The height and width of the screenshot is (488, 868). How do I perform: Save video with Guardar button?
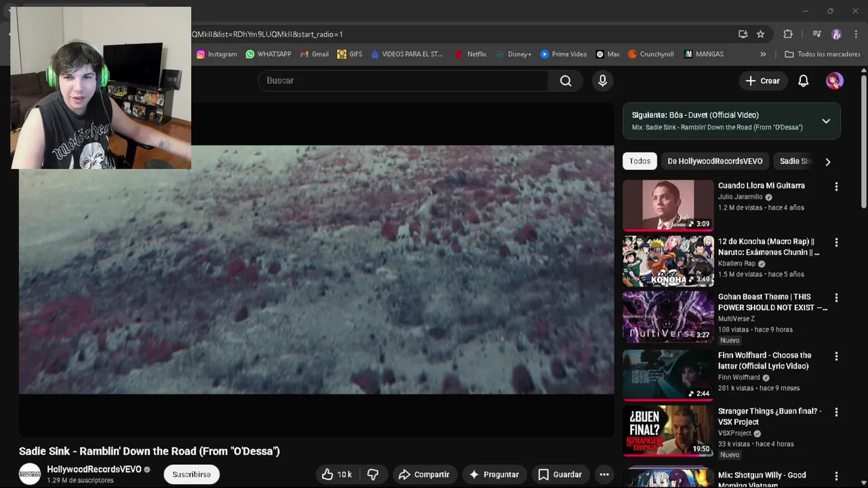pos(559,474)
